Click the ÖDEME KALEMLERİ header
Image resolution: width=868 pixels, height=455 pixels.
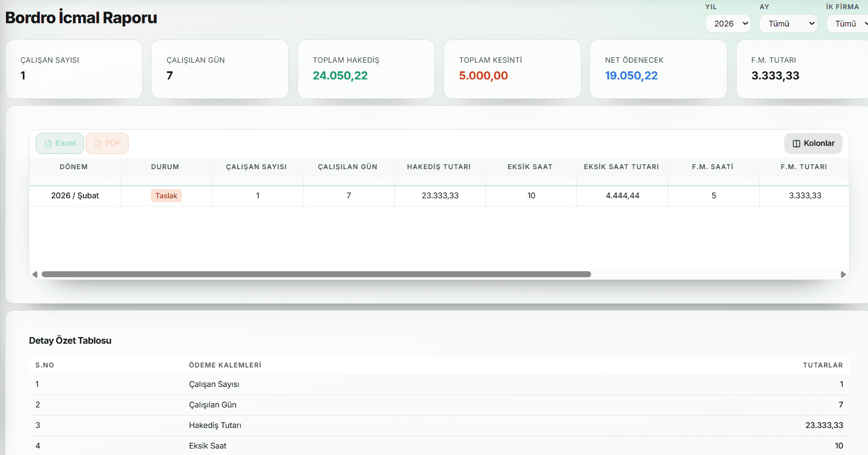point(225,365)
